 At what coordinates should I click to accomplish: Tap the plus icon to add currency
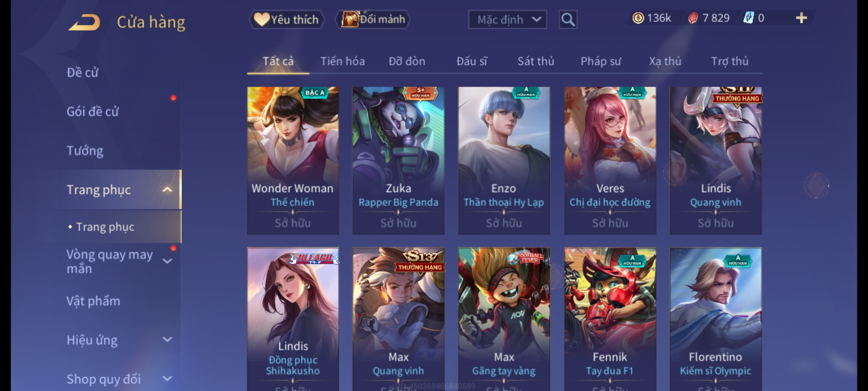click(801, 18)
